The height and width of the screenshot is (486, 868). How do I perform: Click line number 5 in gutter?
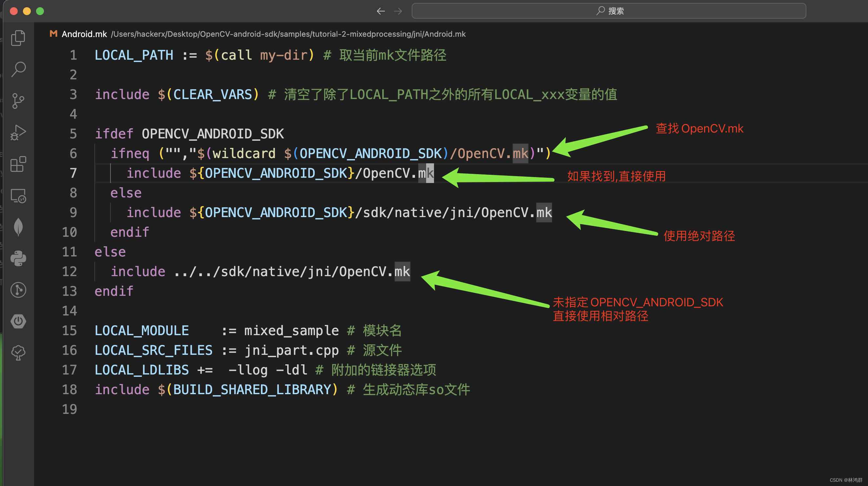[73, 134]
